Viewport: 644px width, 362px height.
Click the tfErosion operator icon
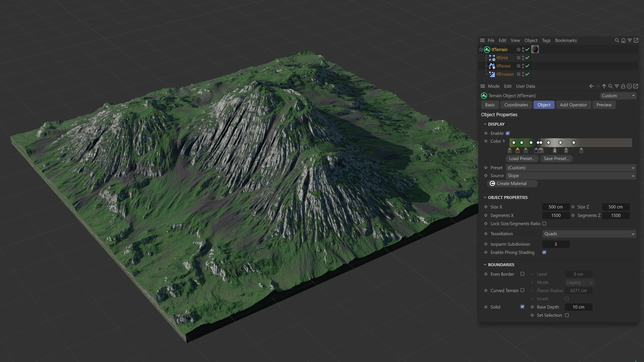[492, 74]
